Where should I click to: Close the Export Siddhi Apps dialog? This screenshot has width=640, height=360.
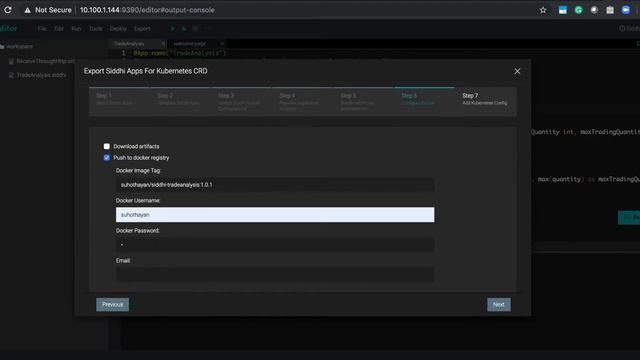click(517, 71)
